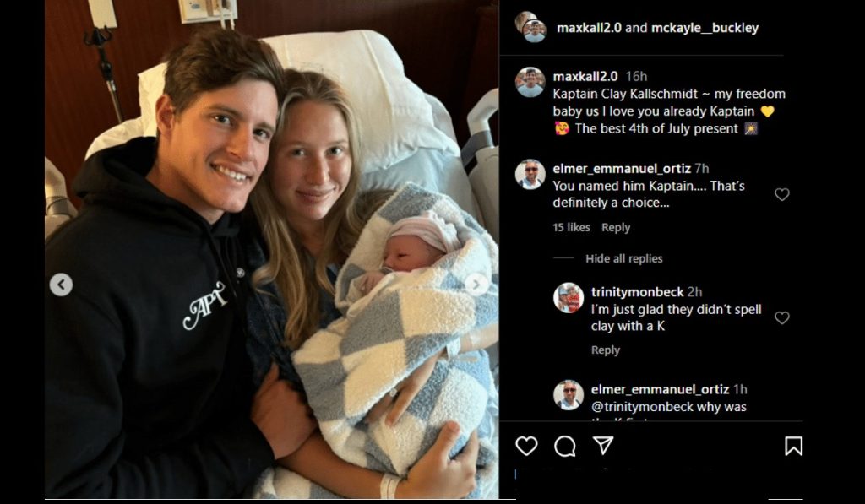The image size is (865, 504).
Task: Open trinitymonbeck username link
Action: click(637, 292)
